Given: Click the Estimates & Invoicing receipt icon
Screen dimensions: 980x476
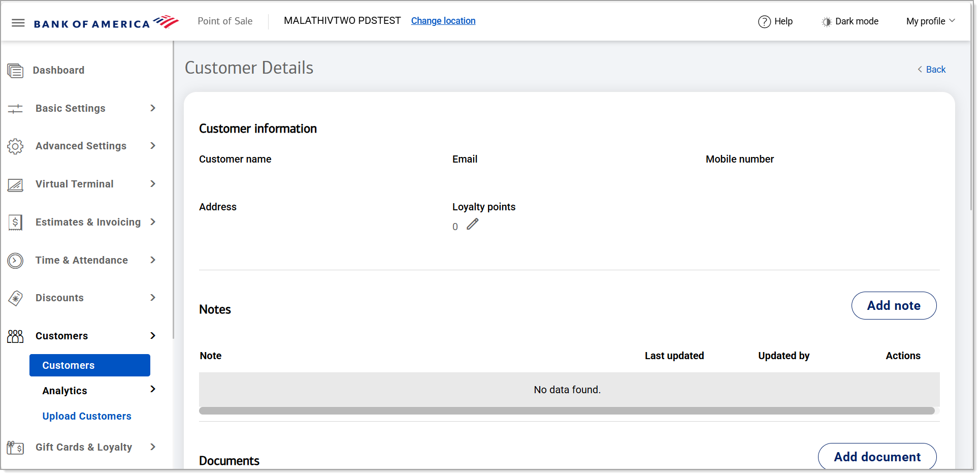Looking at the screenshot, I should (15, 223).
